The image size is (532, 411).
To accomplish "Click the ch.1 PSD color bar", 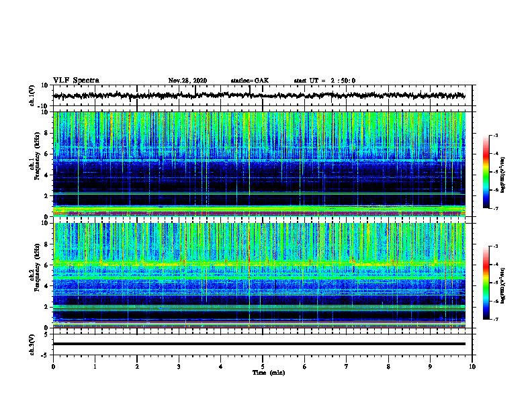I will click(486, 172).
